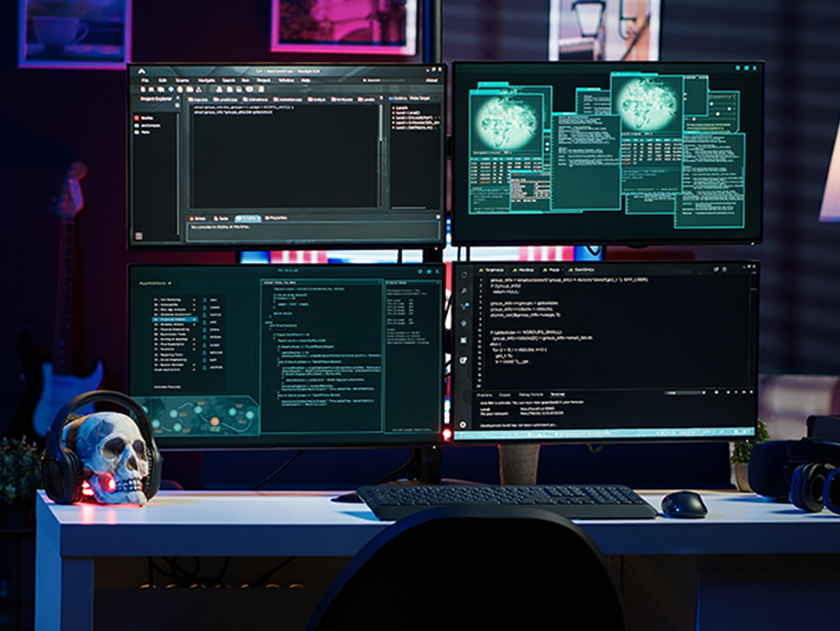Viewport: 840px width, 631px height.
Task: Select the Project Explorer panel header
Action: [x=156, y=99]
